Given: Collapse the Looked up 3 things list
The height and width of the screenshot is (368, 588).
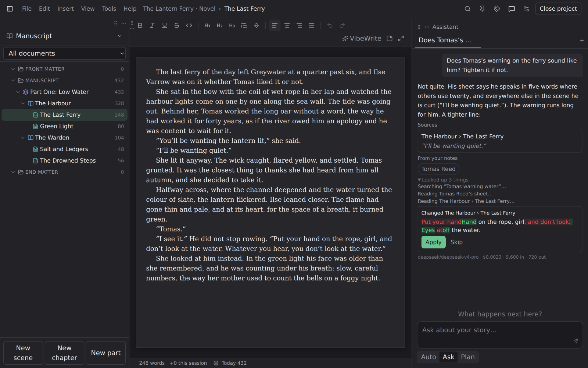Looking at the screenshot, I should (443, 180).
